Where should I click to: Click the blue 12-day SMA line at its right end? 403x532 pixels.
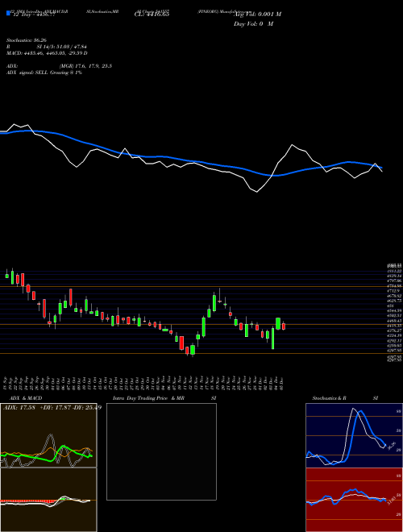[x=380, y=167]
